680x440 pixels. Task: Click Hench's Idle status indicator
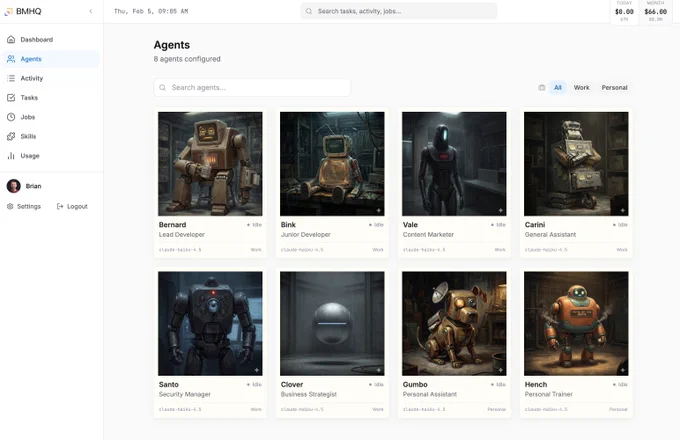pos(620,385)
